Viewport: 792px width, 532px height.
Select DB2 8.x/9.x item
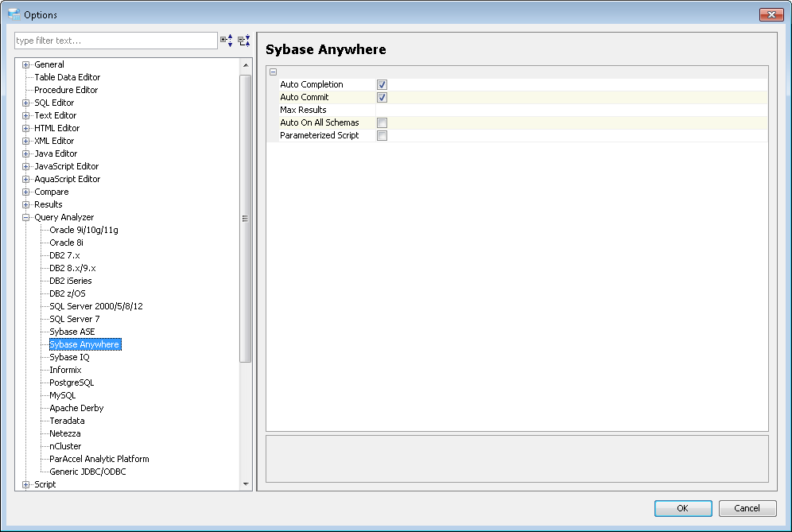click(x=72, y=268)
